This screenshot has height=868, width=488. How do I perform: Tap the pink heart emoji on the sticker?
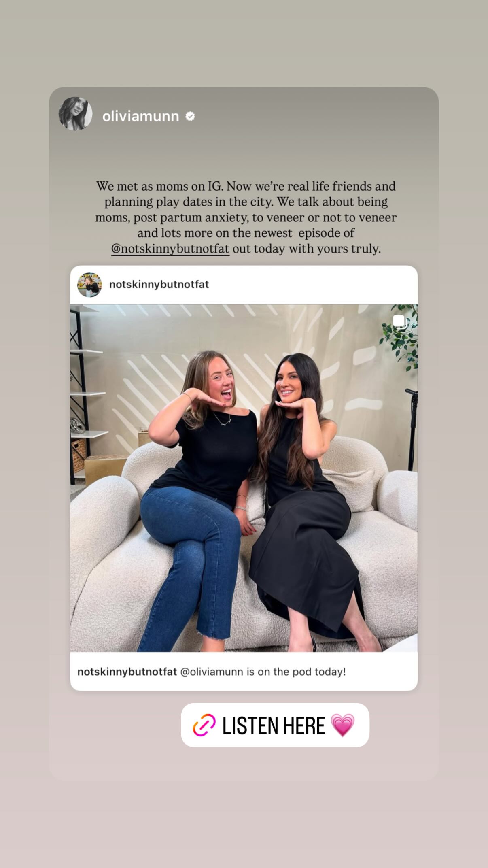click(x=342, y=725)
